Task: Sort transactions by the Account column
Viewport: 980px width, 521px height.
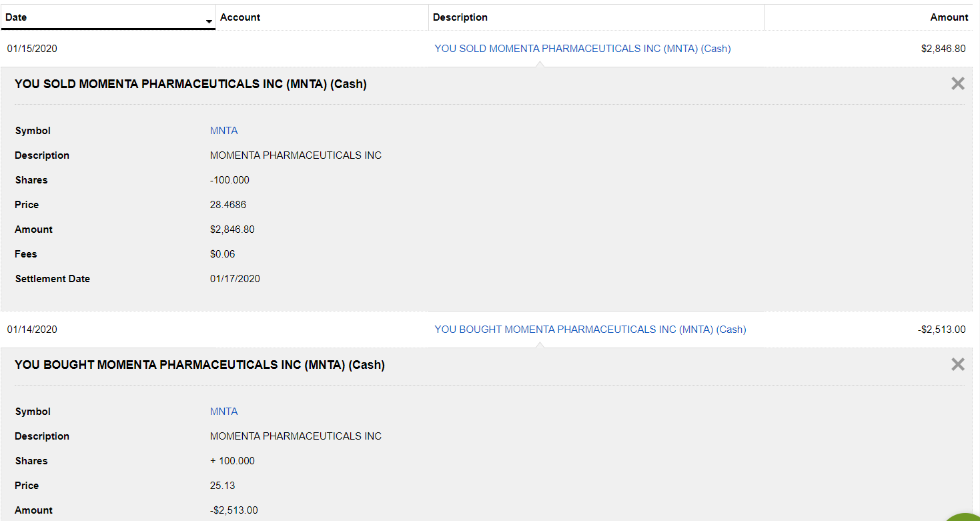Action: (240, 17)
